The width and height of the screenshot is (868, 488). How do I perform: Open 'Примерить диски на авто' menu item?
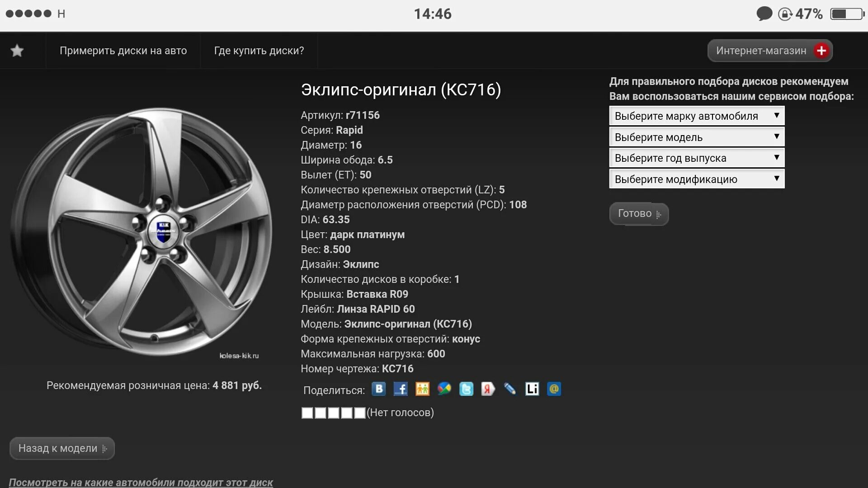(x=123, y=51)
